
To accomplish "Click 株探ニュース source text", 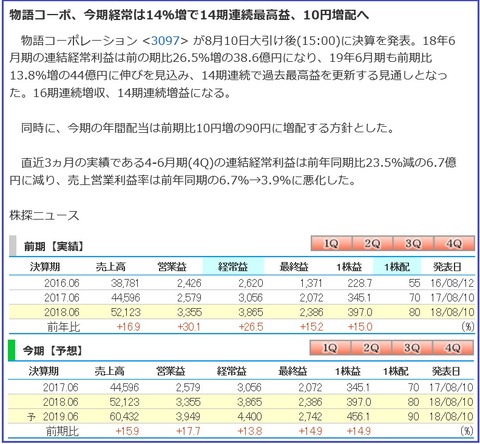I will (x=44, y=215).
